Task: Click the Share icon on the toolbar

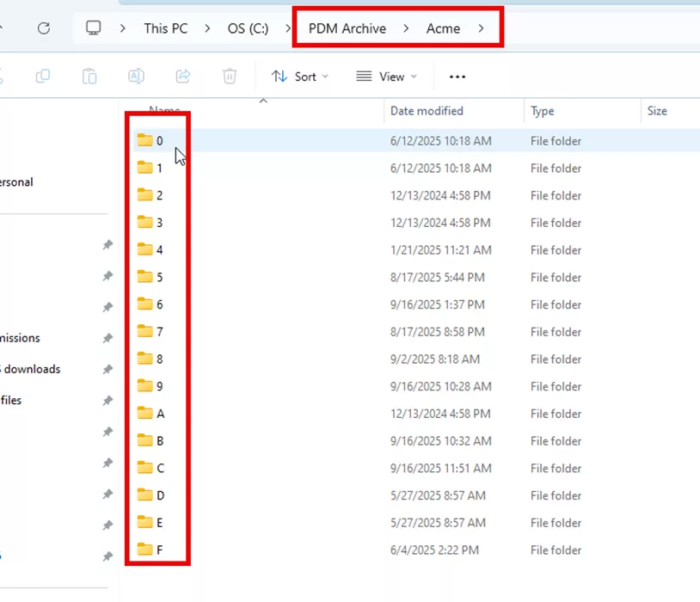Action: tap(182, 77)
